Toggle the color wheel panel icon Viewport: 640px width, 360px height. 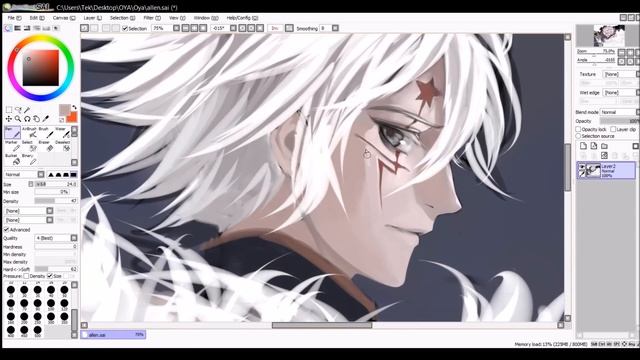click(8, 28)
